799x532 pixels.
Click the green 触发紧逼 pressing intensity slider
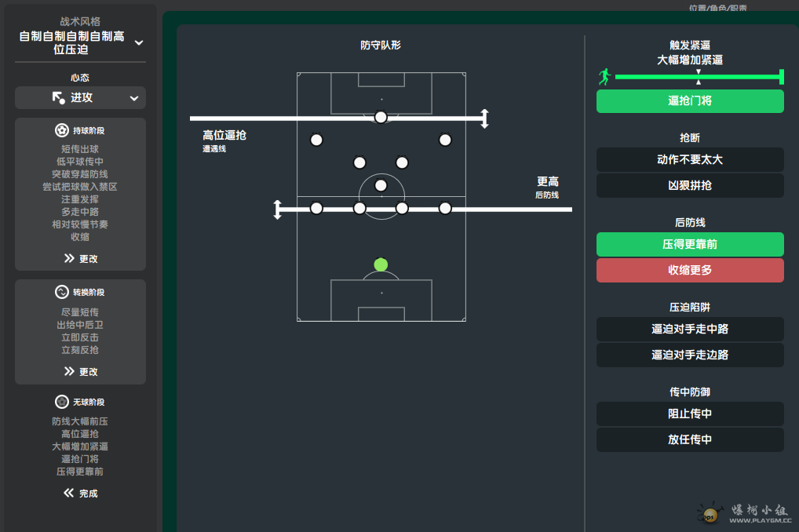[x=699, y=76]
